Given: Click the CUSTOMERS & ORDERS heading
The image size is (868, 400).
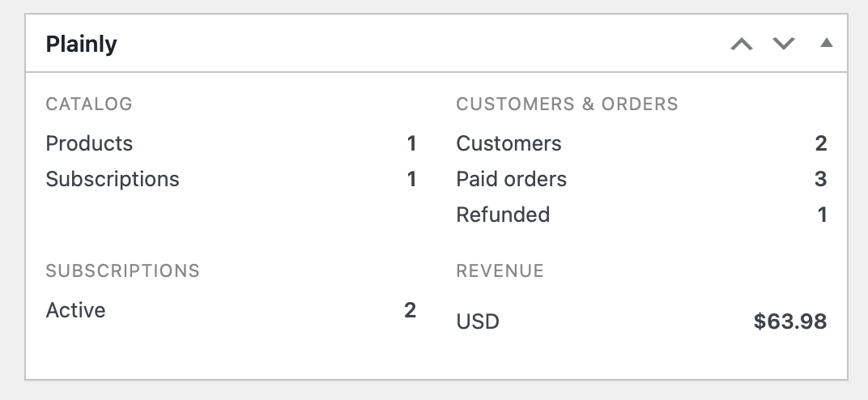Looking at the screenshot, I should point(567,104).
